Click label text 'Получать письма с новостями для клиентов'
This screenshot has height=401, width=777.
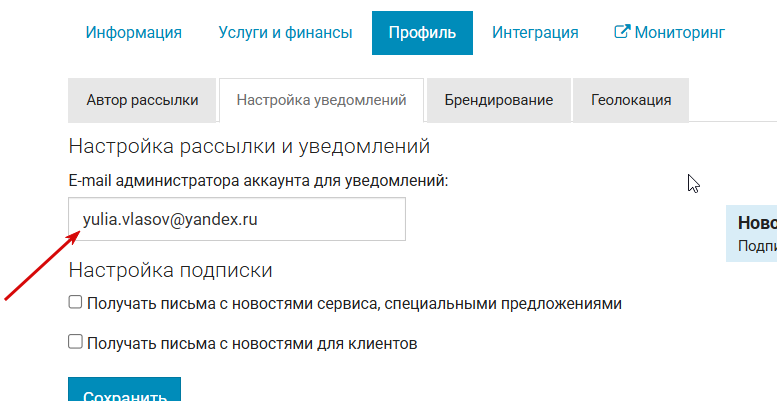coord(252,344)
